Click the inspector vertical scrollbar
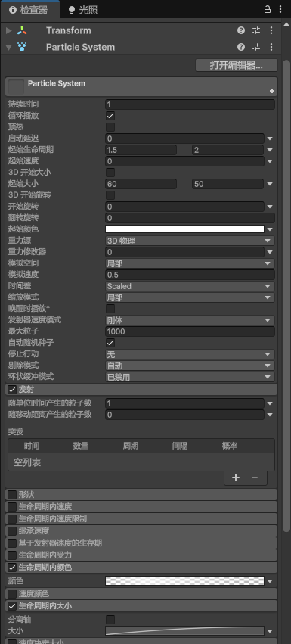Image resolution: width=291 pixels, height=644 pixels. 286,296
